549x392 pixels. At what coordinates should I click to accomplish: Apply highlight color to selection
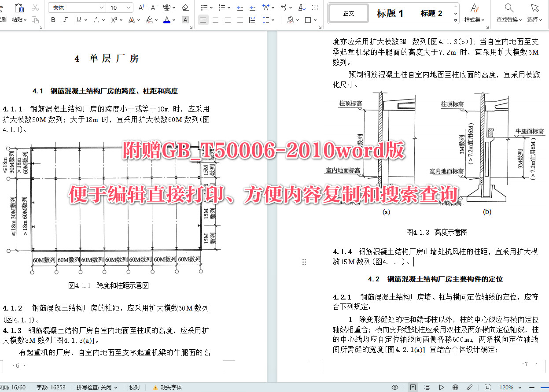coord(149,20)
